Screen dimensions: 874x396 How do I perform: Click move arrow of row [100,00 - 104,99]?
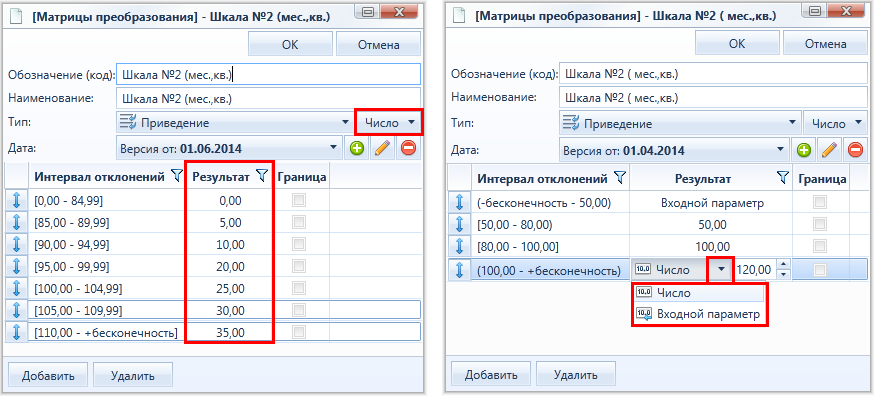click(x=16, y=288)
